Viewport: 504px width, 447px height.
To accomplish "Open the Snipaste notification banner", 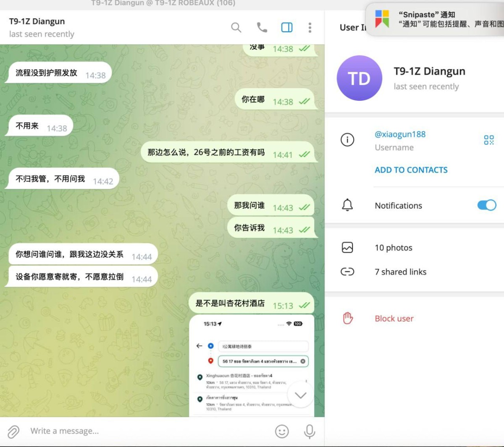I will pyautogui.click(x=435, y=19).
